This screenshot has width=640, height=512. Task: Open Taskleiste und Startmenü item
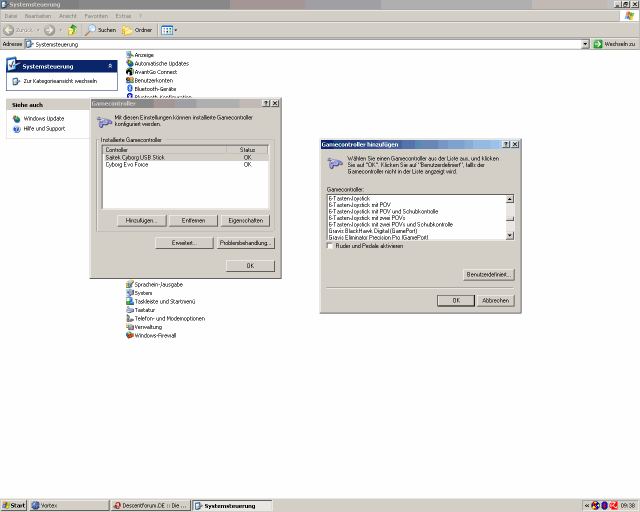tap(161, 301)
